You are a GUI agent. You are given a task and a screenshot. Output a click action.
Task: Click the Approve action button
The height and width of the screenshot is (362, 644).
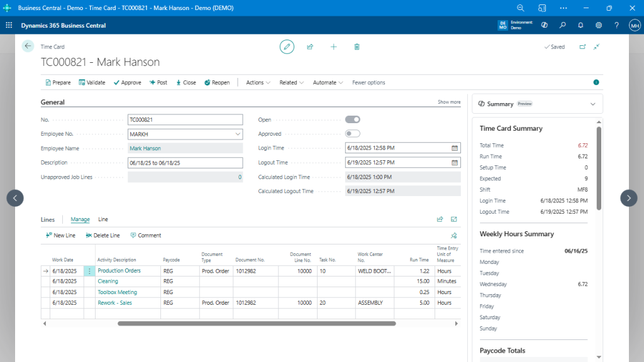pos(127,82)
